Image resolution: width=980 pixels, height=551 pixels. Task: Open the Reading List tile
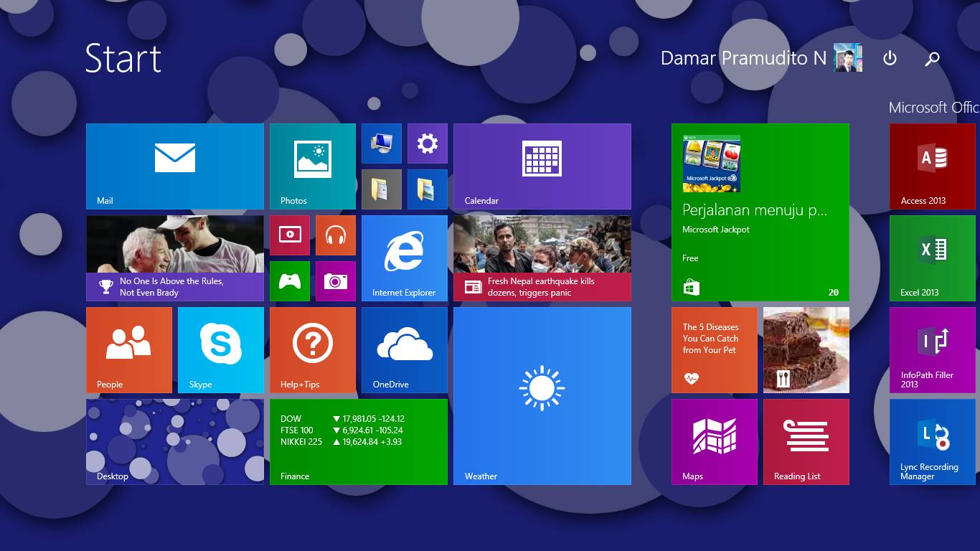click(806, 442)
